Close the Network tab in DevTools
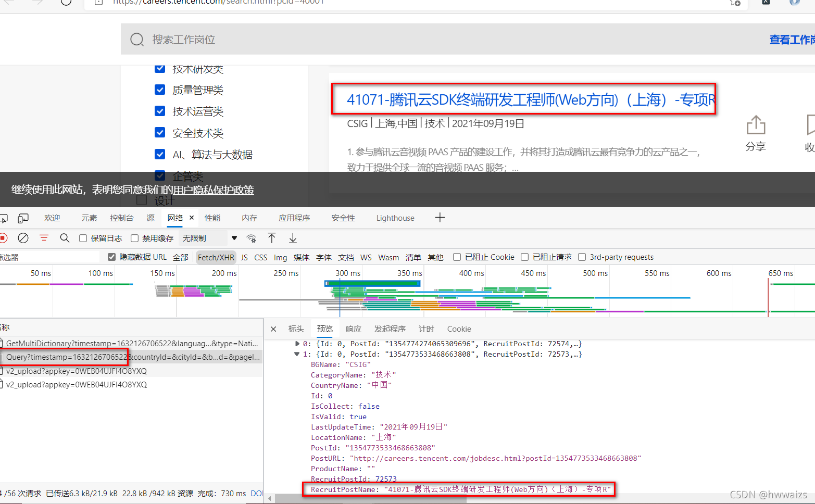Viewport: 815px width, 504px height. [x=192, y=218]
